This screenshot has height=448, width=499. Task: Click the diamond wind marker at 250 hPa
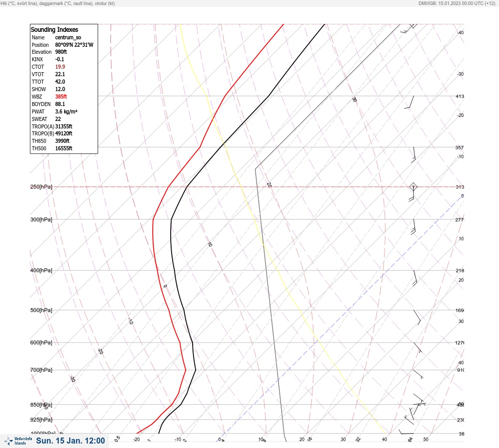point(413,187)
